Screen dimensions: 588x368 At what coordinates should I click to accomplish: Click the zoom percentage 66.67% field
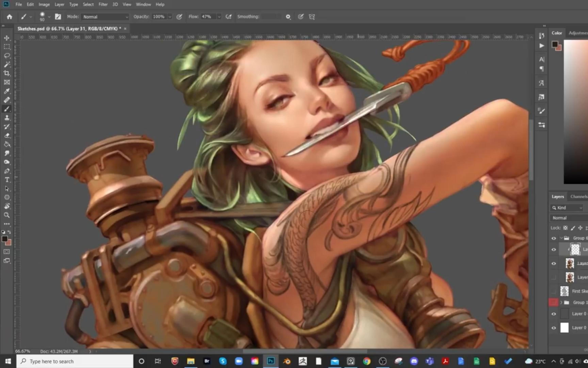(23, 351)
